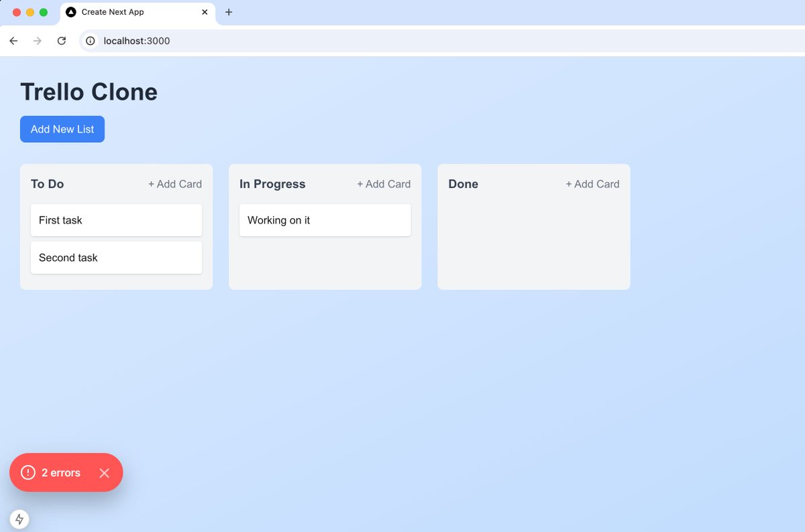The width and height of the screenshot is (805, 532).
Task: Dismiss the errors badge with X
Action: 104,473
